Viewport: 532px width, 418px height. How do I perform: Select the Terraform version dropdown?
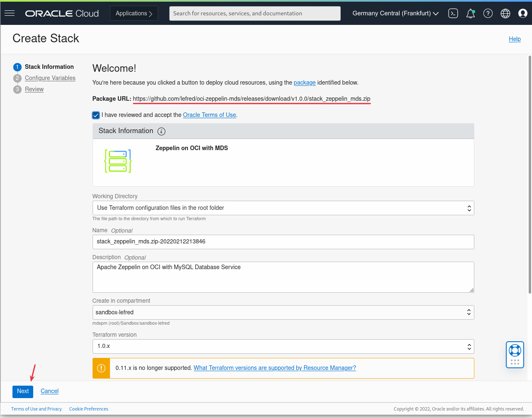[283, 346]
